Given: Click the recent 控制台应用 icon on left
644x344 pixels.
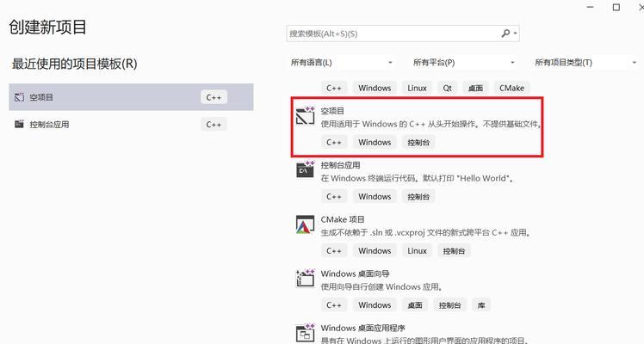Looking at the screenshot, I should pos(19,124).
